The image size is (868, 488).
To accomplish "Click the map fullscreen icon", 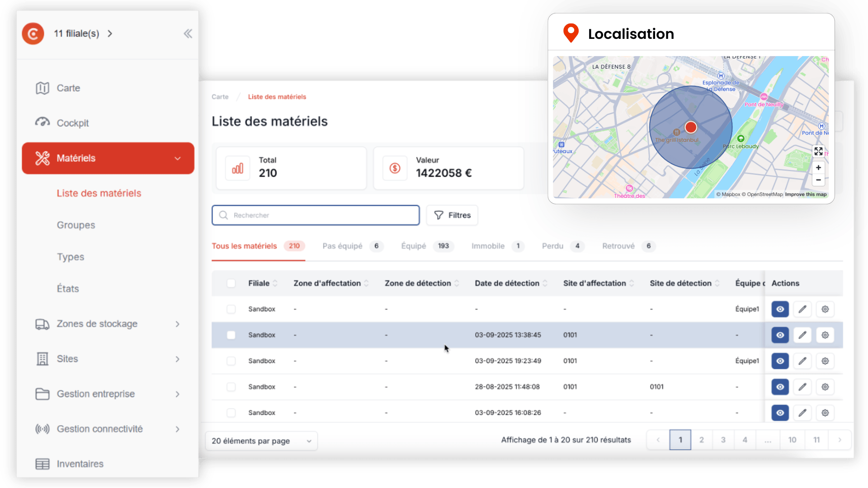I will 818,151.
